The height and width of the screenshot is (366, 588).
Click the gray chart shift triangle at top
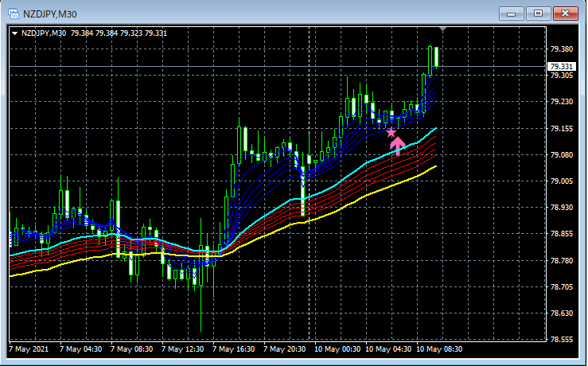tap(442, 29)
